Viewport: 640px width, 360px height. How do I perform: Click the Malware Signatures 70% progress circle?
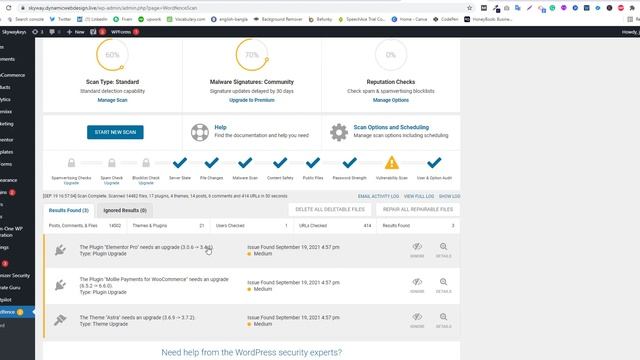point(252,55)
